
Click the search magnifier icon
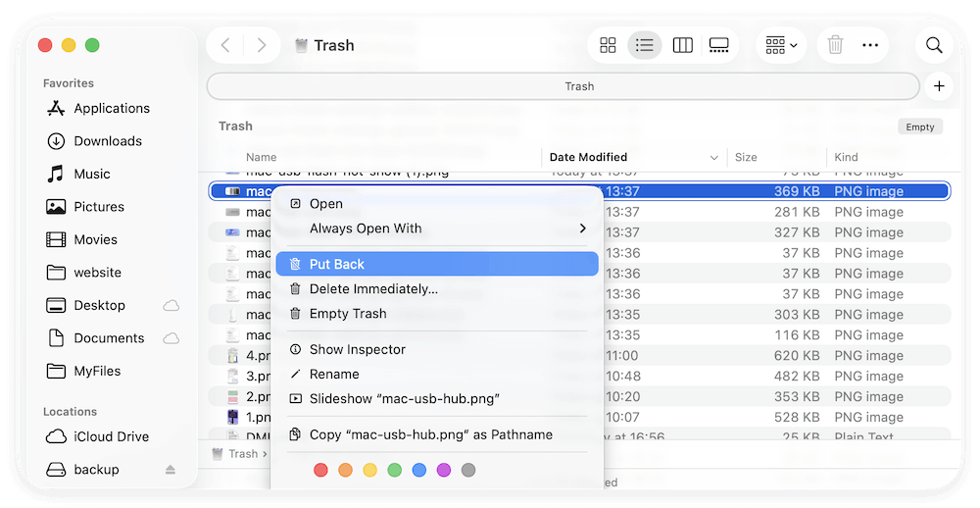pos(934,45)
